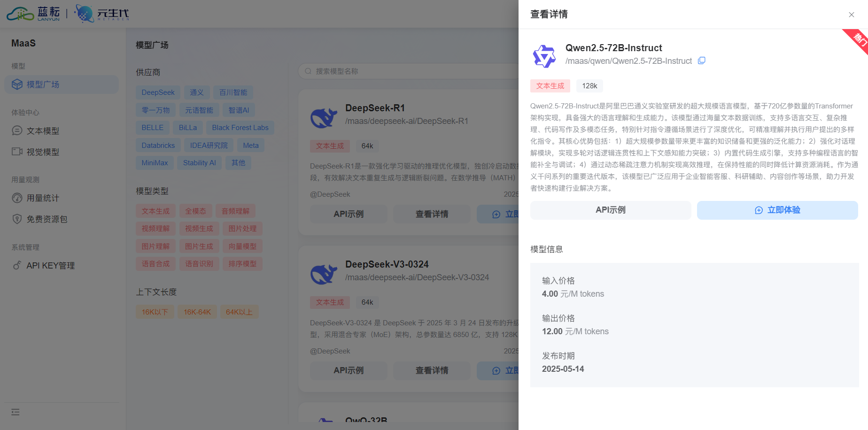Image resolution: width=868 pixels, height=430 pixels.
Task: Click the Qwen model logo icon
Action: point(544,56)
